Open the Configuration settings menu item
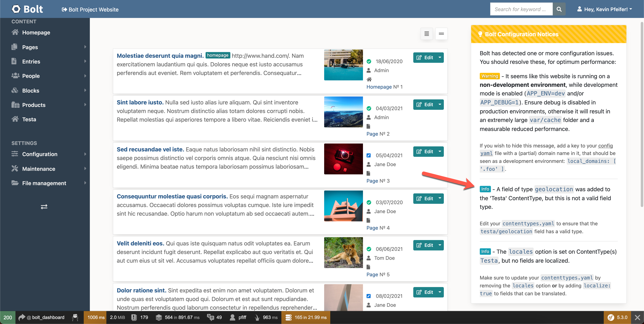This screenshot has width=644, height=324. coord(40,154)
